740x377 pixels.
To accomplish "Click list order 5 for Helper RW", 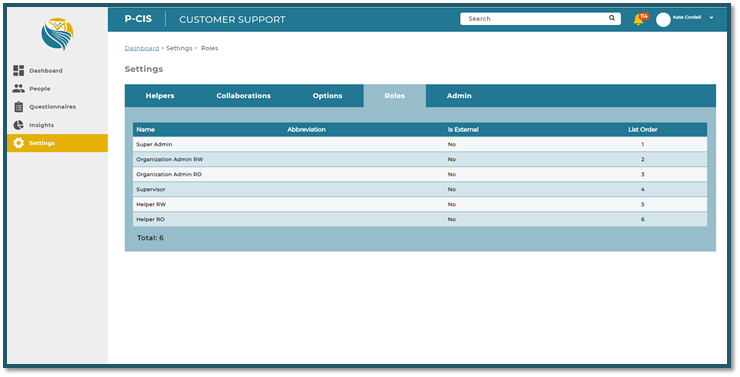I will 642,204.
